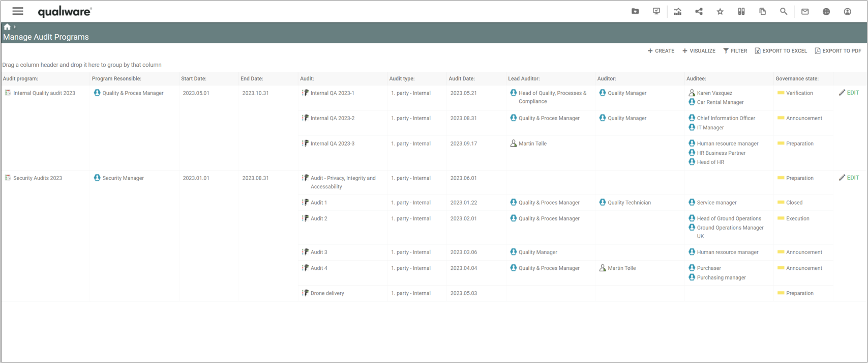Open the Internal QA 2023-3 audit
The width and height of the screenshot is (868, 363).
pyautogui.click(x=333, y=144)
